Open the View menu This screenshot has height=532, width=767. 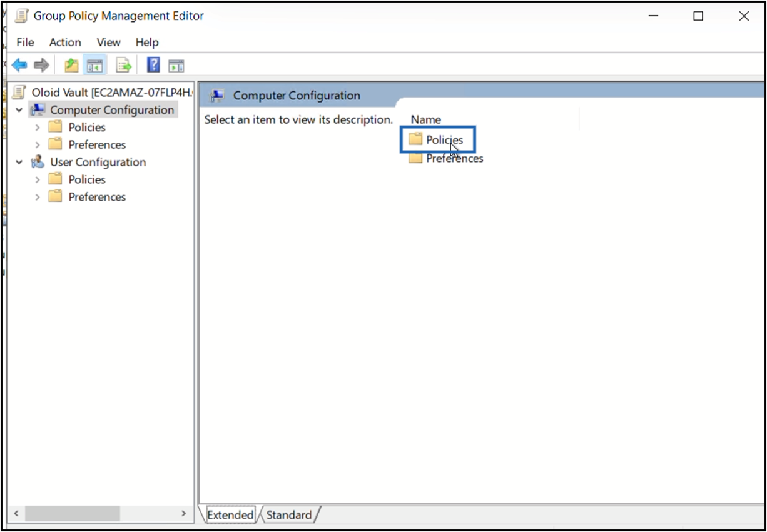point(108,43)
